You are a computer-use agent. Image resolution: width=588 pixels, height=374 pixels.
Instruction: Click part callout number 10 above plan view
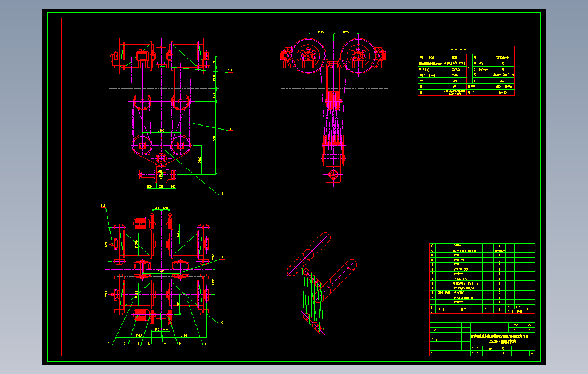[x=103, y=205]
